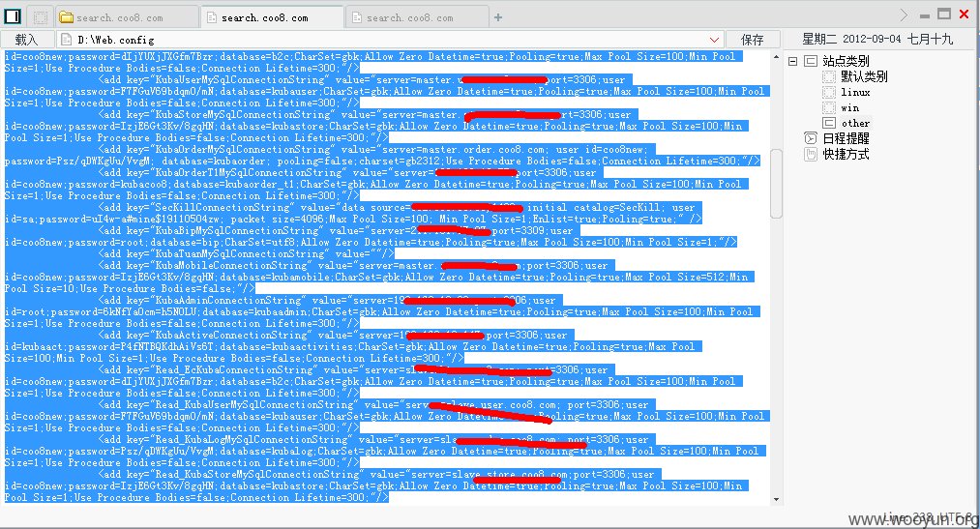Image resolution: width=980 pixels, height=529 pixels.
Task: Click the KubaAdminConnectionString key line
Action: [329, 301]
